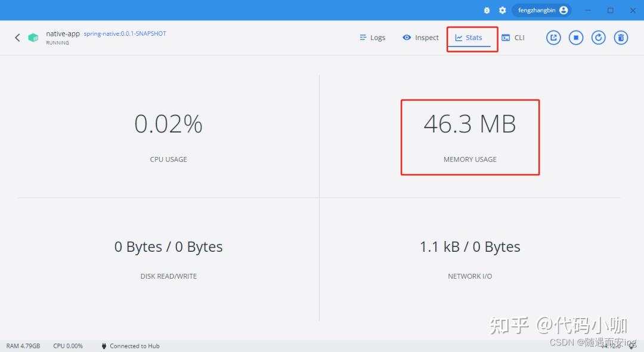Click the green container icon beside native-app

coord(33,37)
